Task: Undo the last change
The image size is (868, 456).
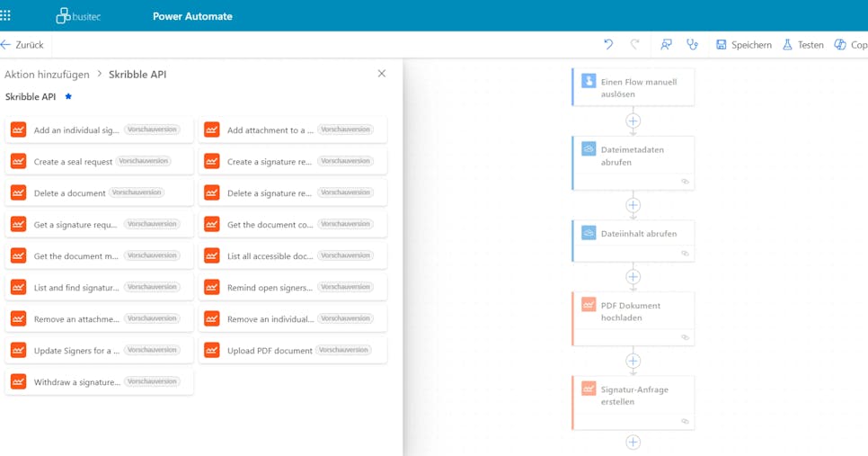Action: click(x=608, y=44)
